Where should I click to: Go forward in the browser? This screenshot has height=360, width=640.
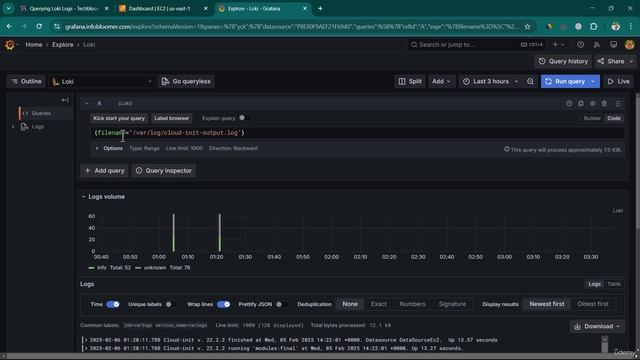(24, 27)
